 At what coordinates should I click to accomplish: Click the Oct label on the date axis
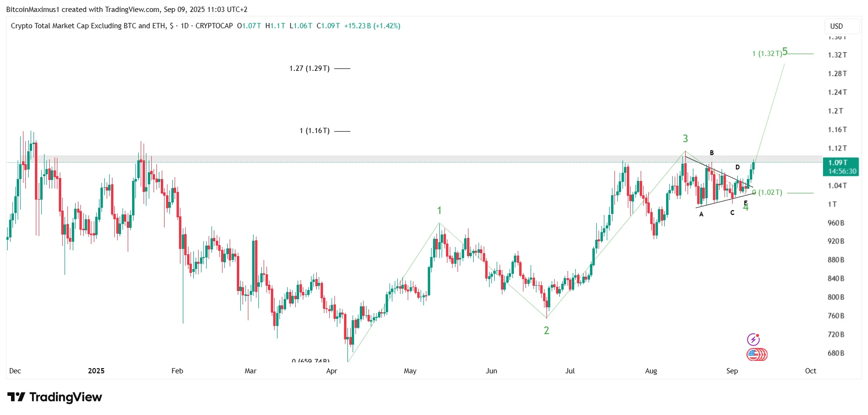click(810, 371)
